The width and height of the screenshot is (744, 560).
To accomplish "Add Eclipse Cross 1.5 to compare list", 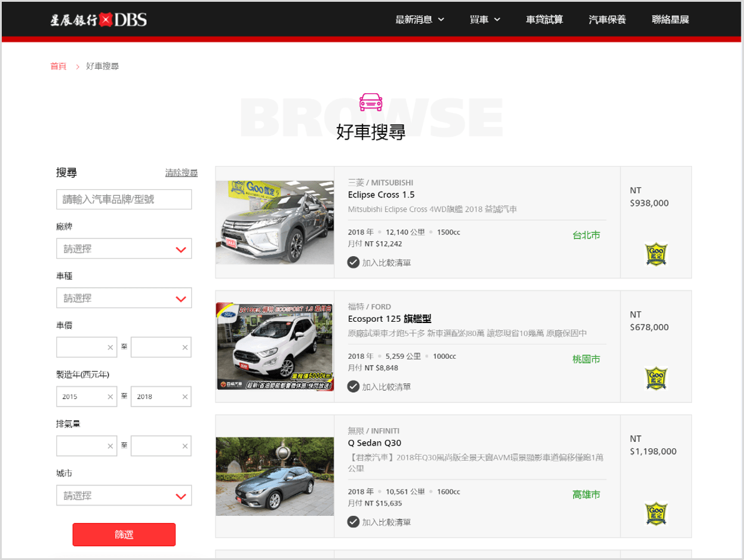I will point(379,262).
